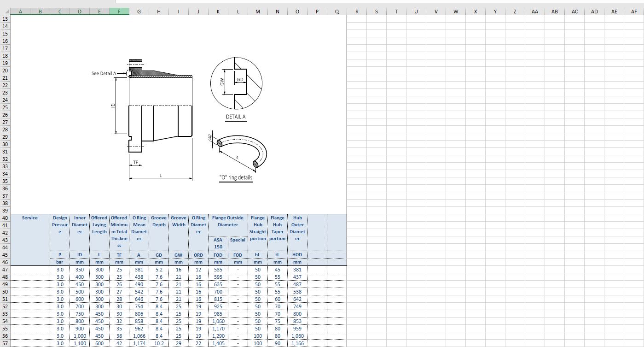Select column P header
This screenshot has width=644, height=347.
tap(316, 11)
